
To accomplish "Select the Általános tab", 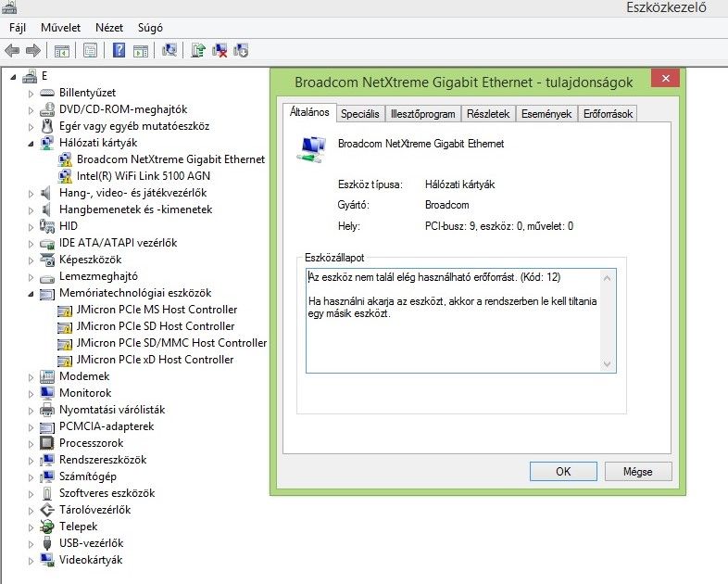I will pyautogui.click(x=309, y=112).
